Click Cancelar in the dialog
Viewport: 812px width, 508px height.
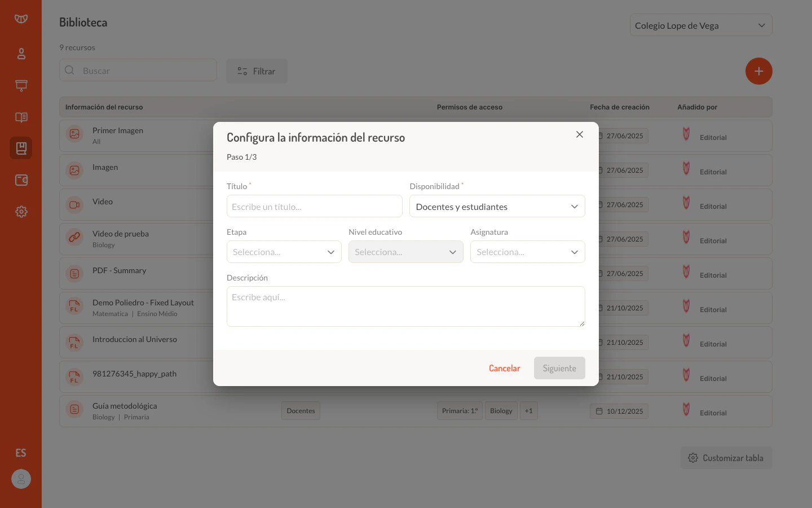click(504, 367)
